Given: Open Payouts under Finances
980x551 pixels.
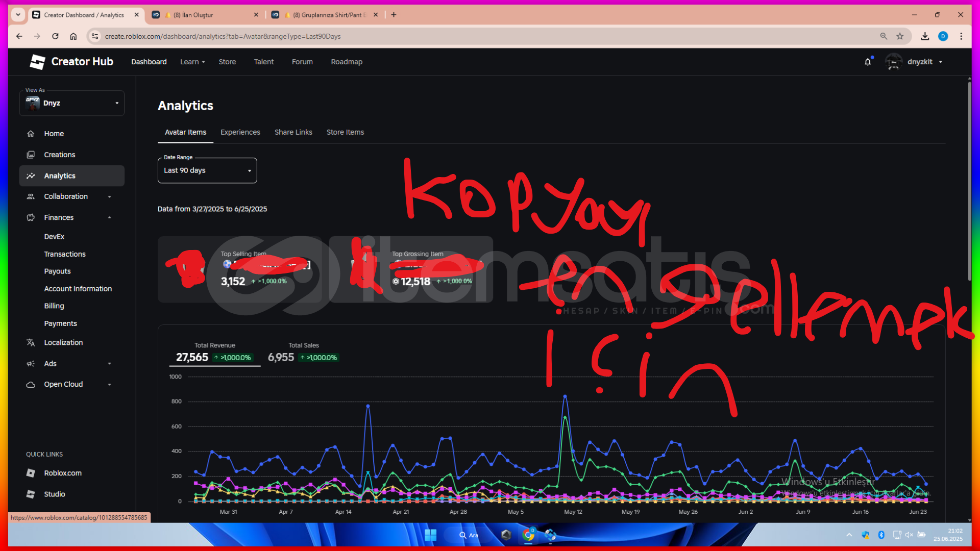Looking at the screenshot, I should tap(57, 271).
